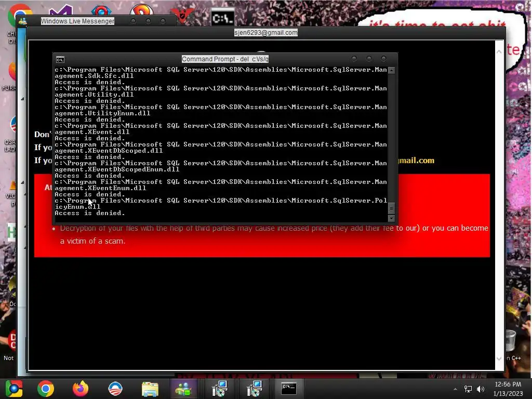Viewport: 532px width, 399px height.
Task: Click the agement.XEventDbScopedEnum.dll line
Action: (117, 169)
